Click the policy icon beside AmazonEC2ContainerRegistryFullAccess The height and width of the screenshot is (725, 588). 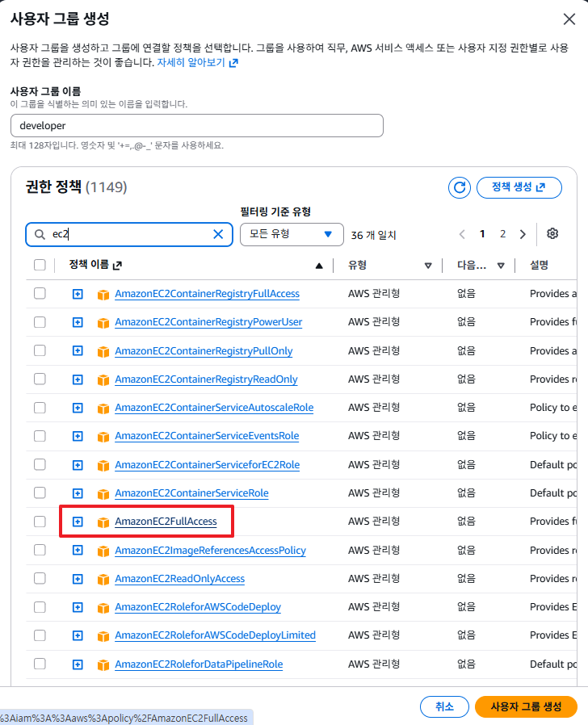point(103,294)
